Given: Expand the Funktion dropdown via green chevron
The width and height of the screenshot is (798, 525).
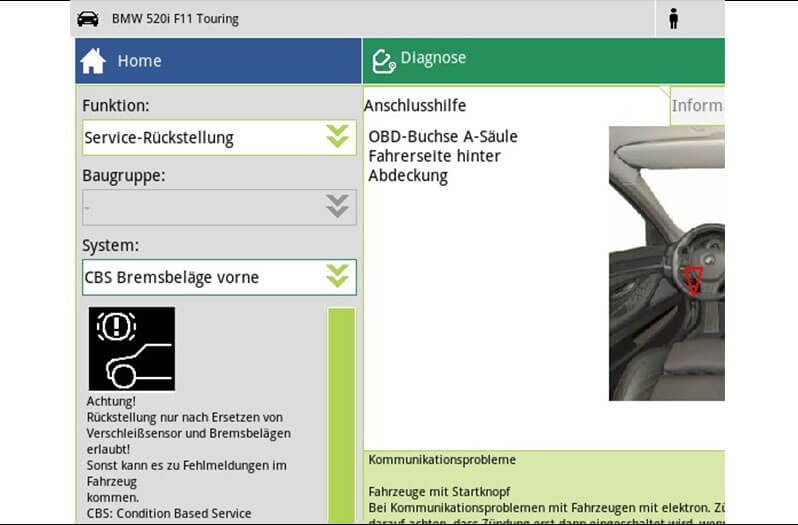Looking at the screenshot, I should tap(339, 137).
